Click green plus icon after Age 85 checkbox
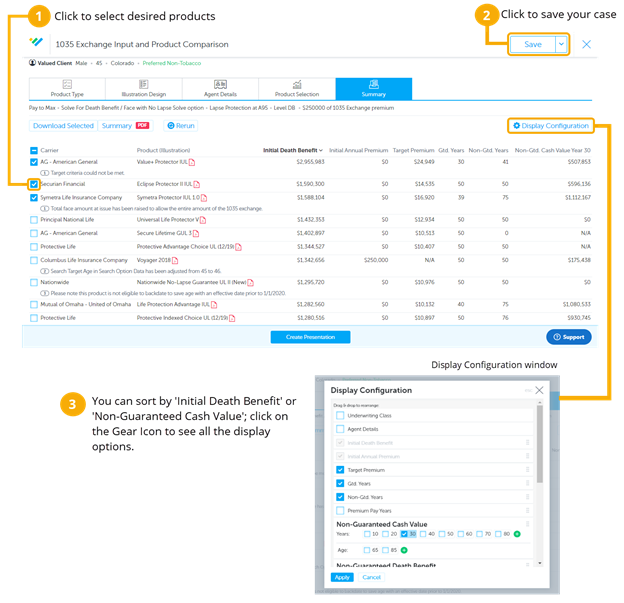Screen dimensions: 624x603 pyautogui.click(x=404, y=550)
